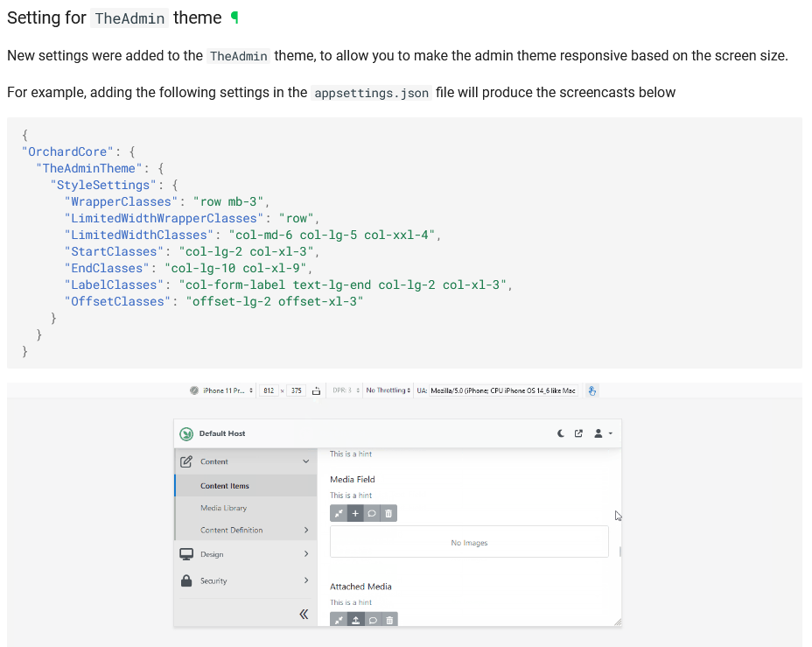Click the rotate viewport icon

click(317, 391)
